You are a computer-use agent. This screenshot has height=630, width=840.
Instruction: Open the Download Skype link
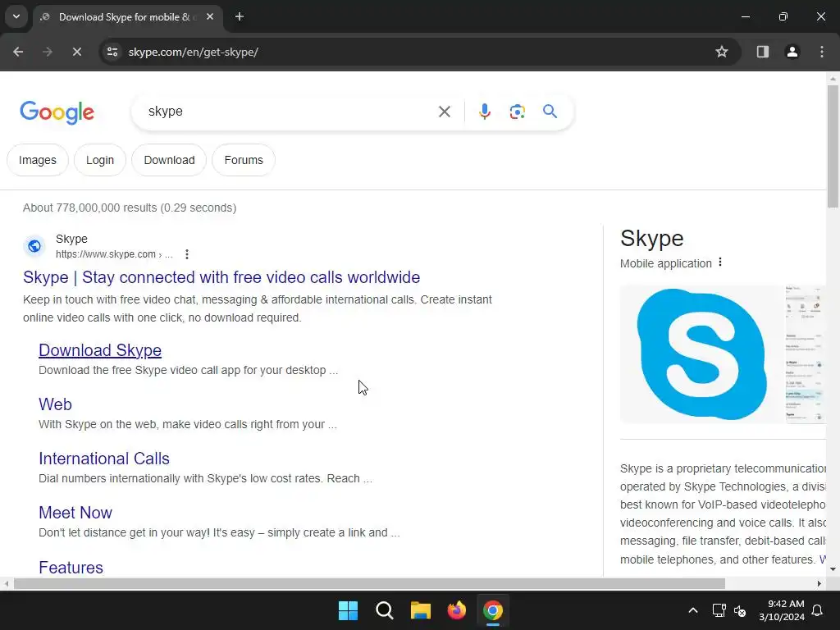click(x=100, y=350)
